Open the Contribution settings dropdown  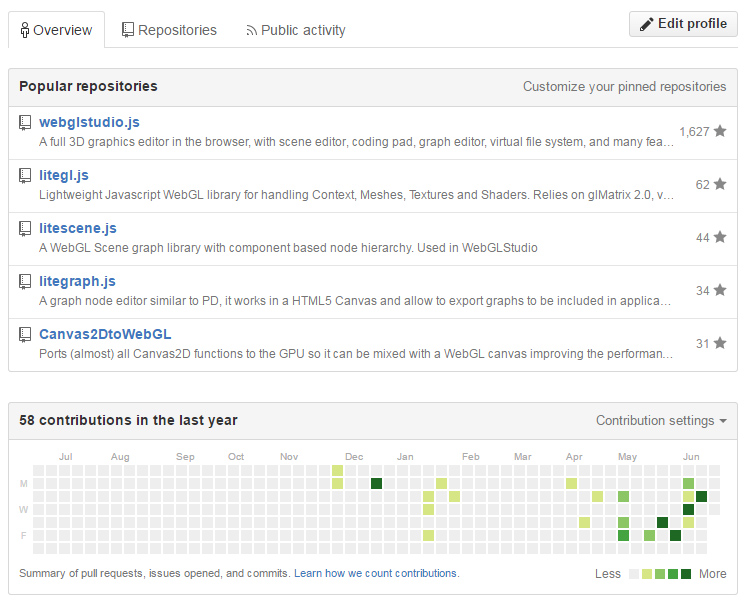click(x=661, y=421)
